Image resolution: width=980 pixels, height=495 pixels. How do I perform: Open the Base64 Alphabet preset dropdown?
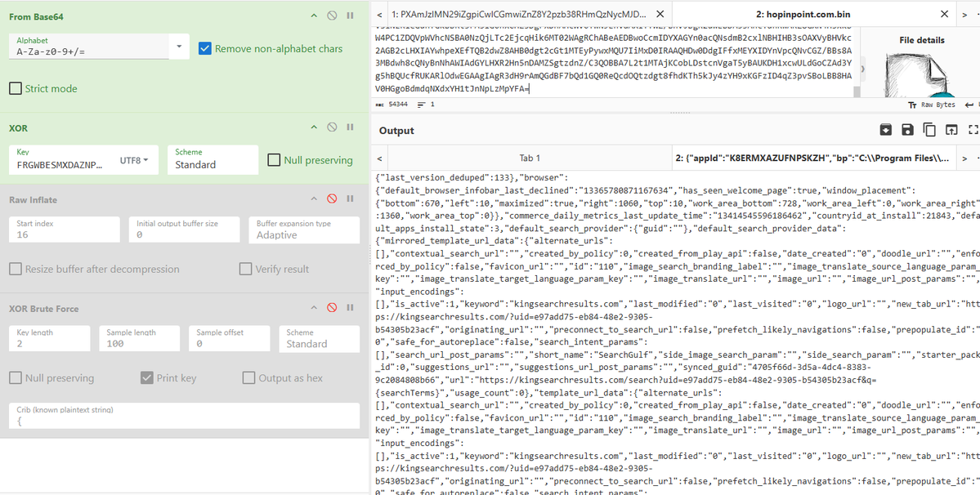(179, 47)
